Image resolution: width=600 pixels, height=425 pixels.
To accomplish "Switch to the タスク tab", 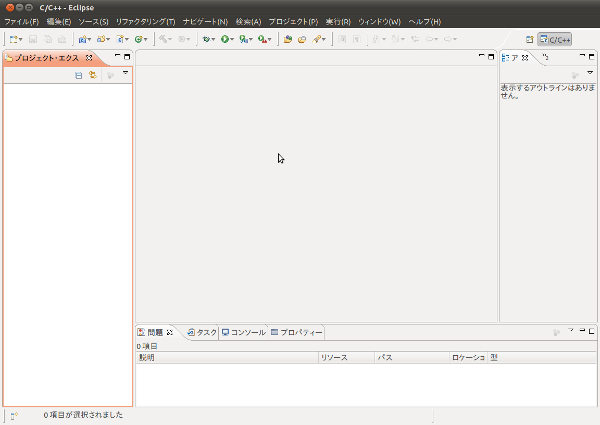I will pyautogui.click(x=202, y=332).
